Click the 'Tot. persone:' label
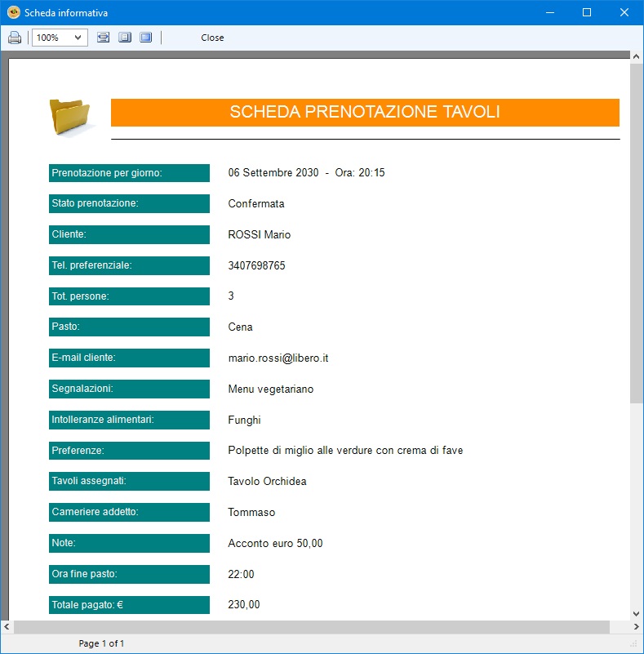 129,296
